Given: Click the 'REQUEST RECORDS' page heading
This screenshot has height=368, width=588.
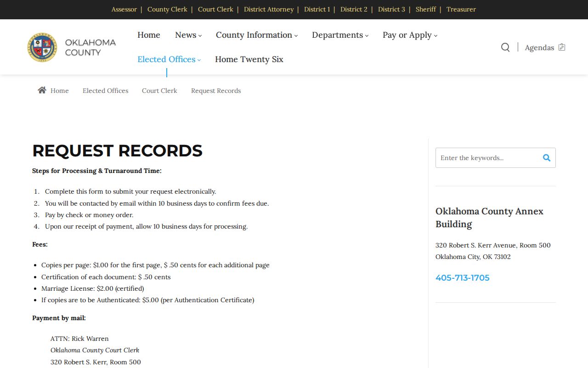Looking at the screenshot, I should point(117,151).
